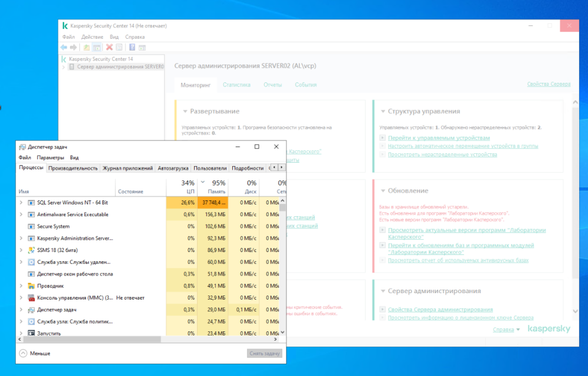
Task: Expand the Проводник process group
Action: (21, 286)
